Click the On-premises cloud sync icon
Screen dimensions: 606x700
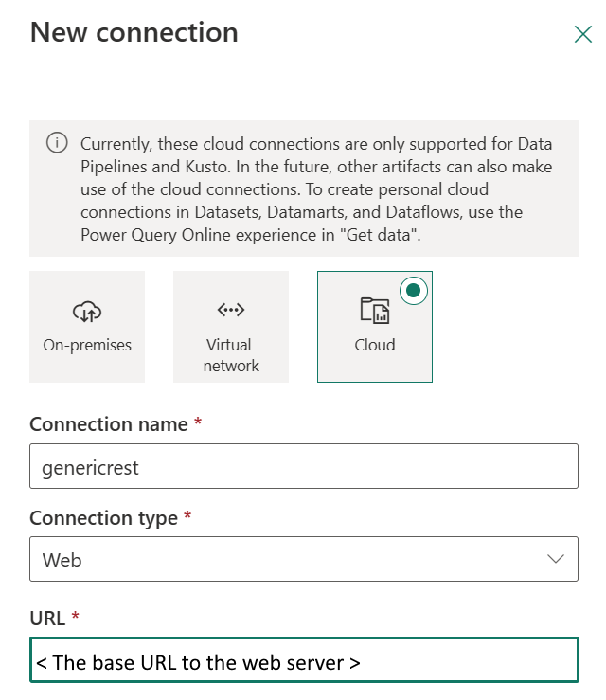[x=87, y=311]
